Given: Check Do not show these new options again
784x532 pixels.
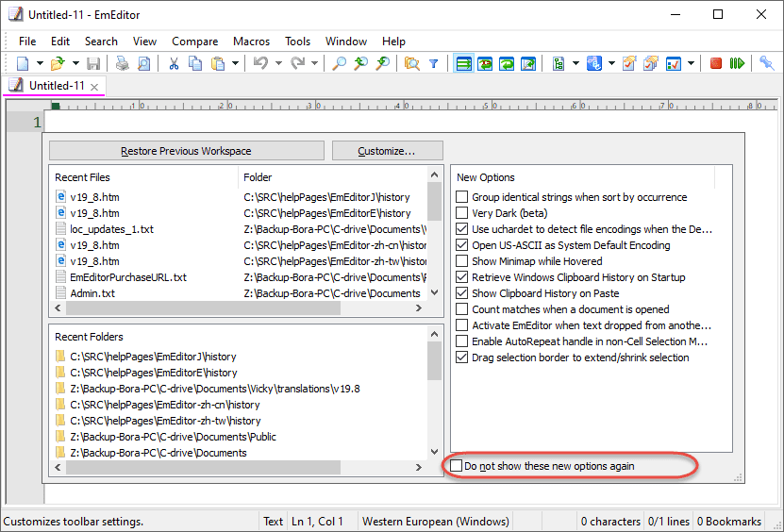Looking at the screenshot, I should 456,466.
